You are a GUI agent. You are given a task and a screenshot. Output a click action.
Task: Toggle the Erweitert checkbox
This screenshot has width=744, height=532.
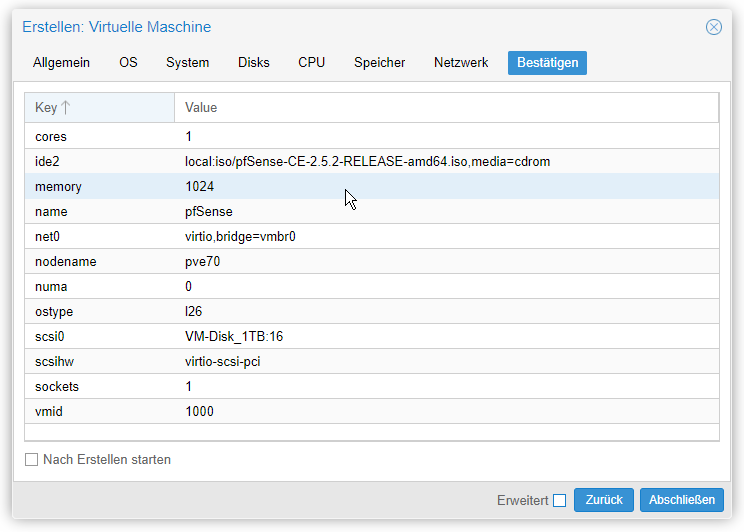(559, 500)
